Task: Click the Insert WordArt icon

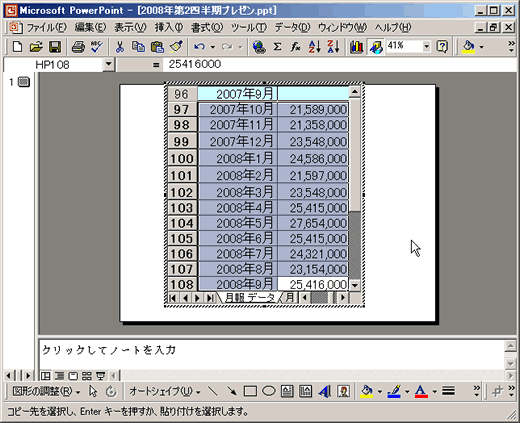Action: (325, 391)
